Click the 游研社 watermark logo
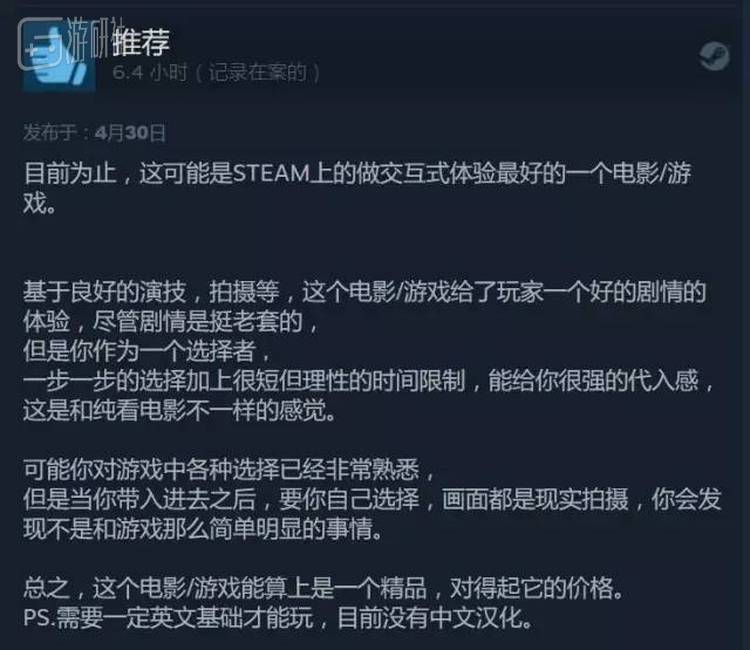The width and height of the screenshot is (750, 650). pyautogui.click(x=40, y=42)
